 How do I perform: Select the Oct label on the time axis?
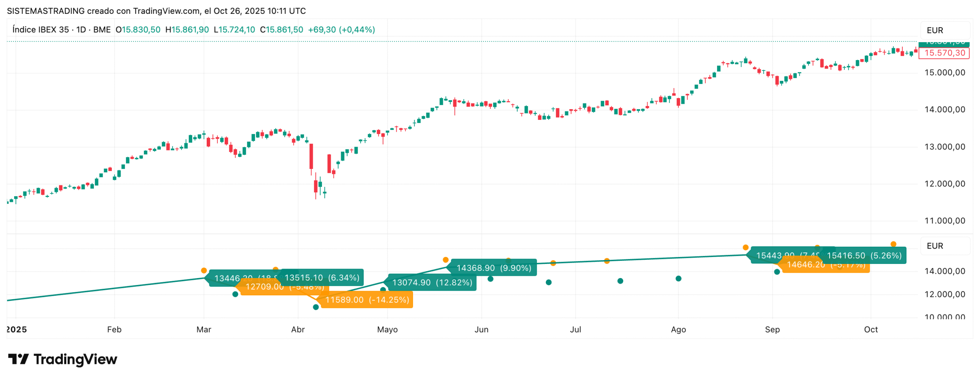[871, 329]
